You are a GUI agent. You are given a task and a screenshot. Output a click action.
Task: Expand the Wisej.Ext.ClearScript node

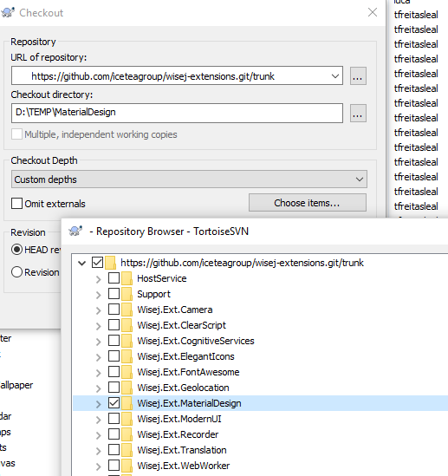pyautogui.click(x=98, y=326)
